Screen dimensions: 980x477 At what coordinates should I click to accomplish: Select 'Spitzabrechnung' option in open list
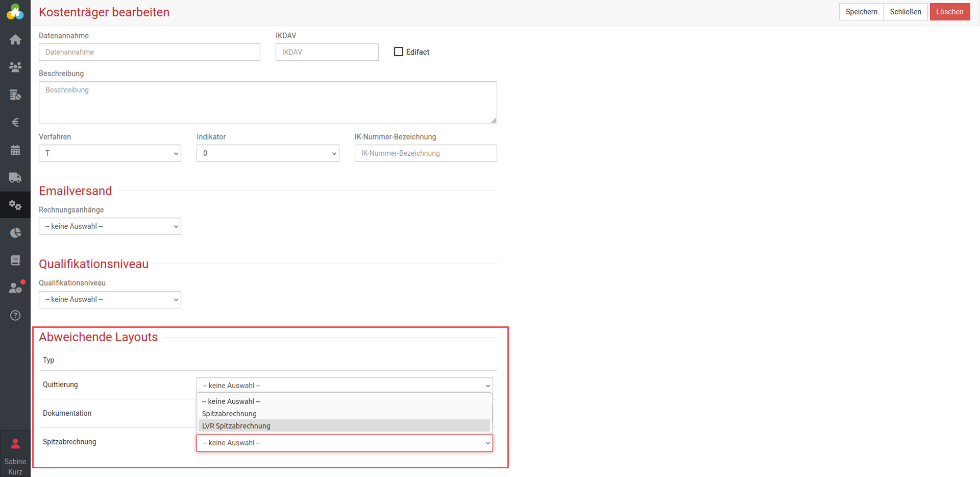pos(344,414)
